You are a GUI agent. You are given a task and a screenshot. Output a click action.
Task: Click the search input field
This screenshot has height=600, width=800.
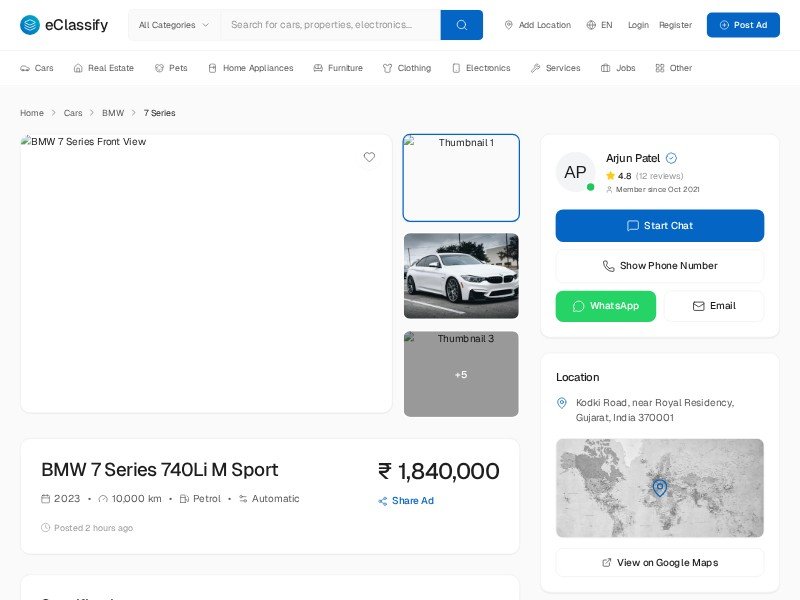[x=330, y=25]
